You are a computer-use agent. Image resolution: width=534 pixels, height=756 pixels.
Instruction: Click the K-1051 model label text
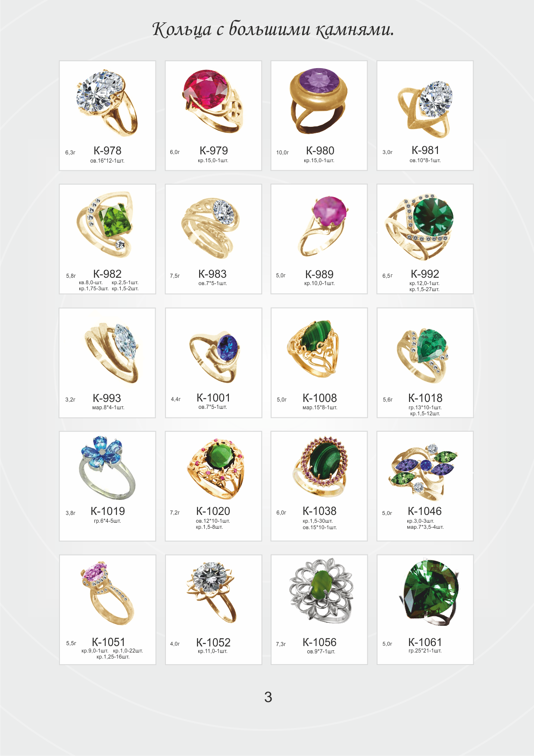[109, 642]
